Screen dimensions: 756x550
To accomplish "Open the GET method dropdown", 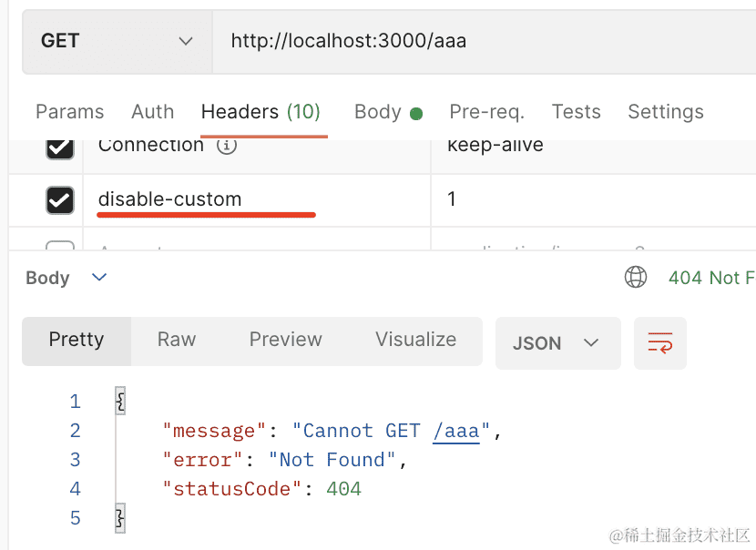I will (117, 41).
